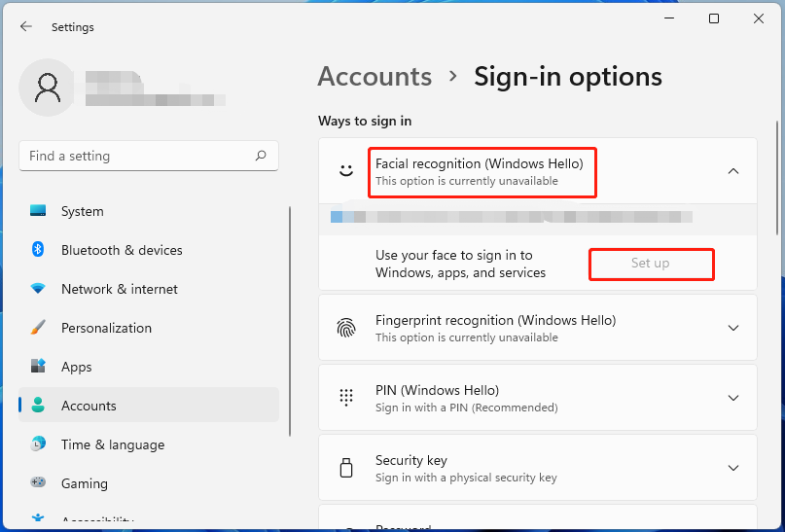Screen dimensions: 785x532
Task: Click the main content vertical scrollbar
Action: pos(777,180)
